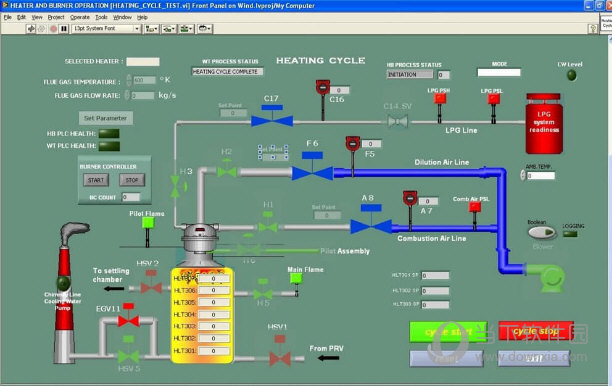This screenshot has width=612, height=386.
Task: Open the Tools menu
Action: 101,17
